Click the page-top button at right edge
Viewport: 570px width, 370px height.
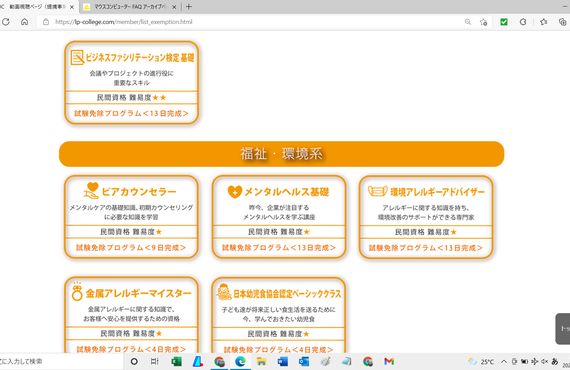coord(563,329)
